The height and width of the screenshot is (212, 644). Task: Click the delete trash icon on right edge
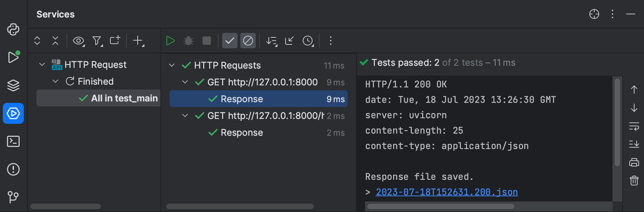(634, 181)
